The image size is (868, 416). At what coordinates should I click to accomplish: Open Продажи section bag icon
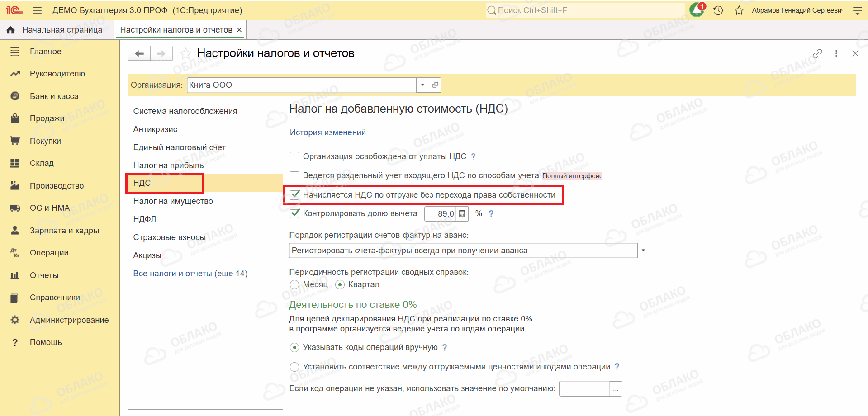(x=15, y=118)
